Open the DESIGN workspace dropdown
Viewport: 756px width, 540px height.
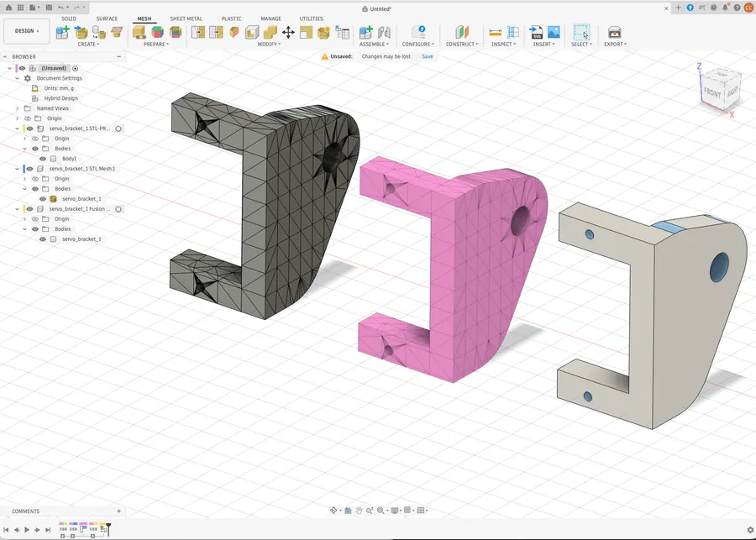27,31
